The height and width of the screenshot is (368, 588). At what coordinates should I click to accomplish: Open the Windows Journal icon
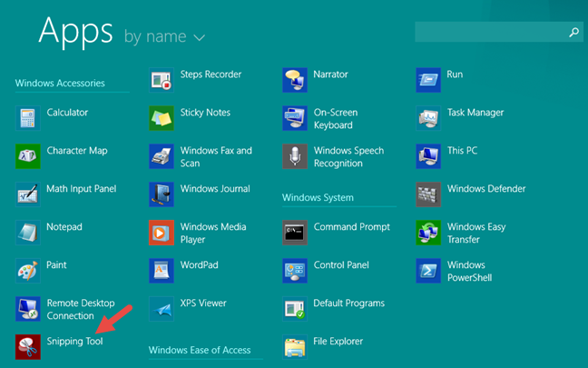(x=162, y=194)
